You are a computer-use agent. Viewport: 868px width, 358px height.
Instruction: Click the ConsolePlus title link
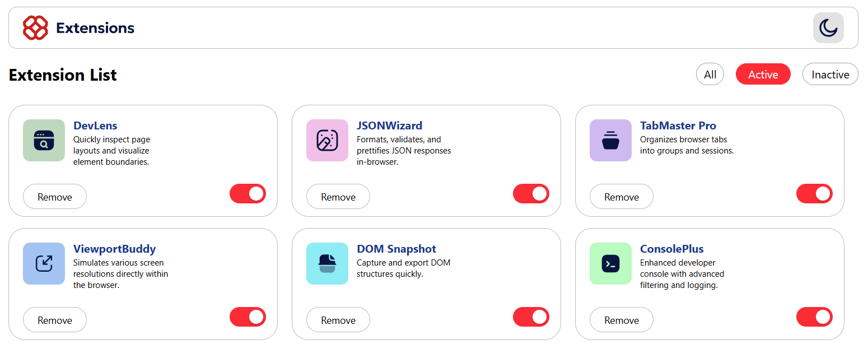coord(671,249)
